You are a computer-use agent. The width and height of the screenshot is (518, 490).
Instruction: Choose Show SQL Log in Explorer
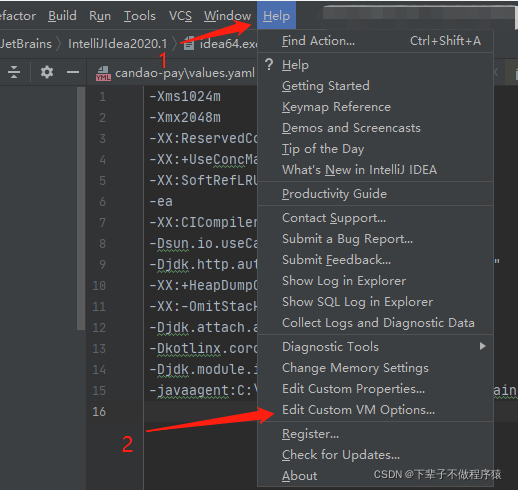[x=375, y=302]
